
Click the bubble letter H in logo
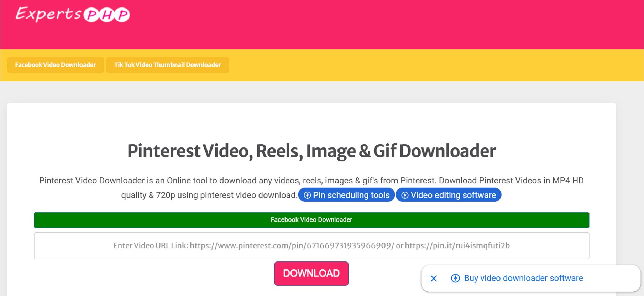pos(108,15)
